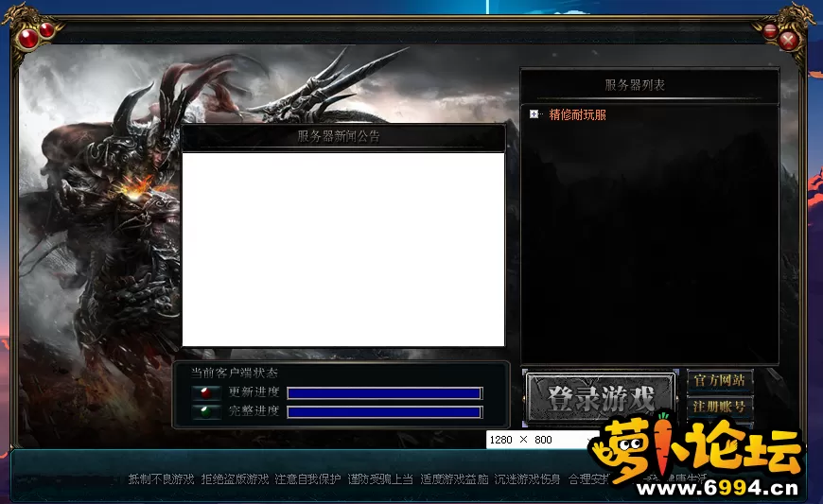Close the launcher with the red X button
Viewport: 823px width, 504px height.
click(x=788, y=40)
